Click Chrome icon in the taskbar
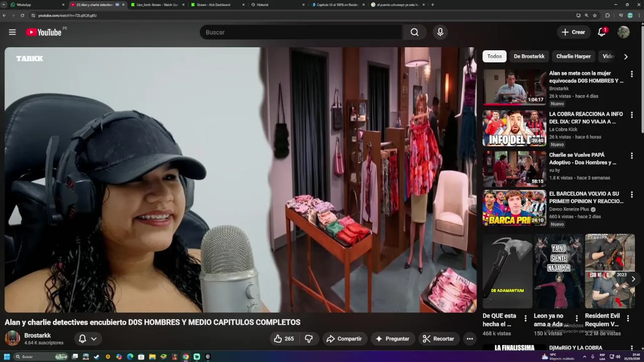 coord(186,356)
